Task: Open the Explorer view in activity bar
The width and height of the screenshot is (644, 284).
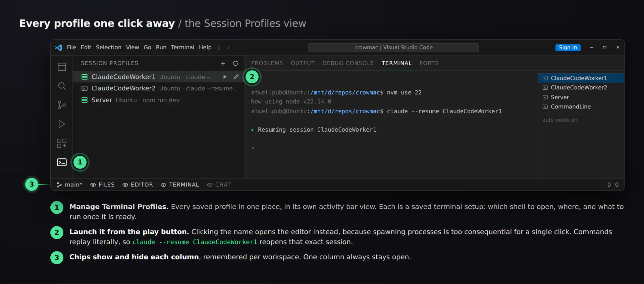Action: [x=62, y=67]
